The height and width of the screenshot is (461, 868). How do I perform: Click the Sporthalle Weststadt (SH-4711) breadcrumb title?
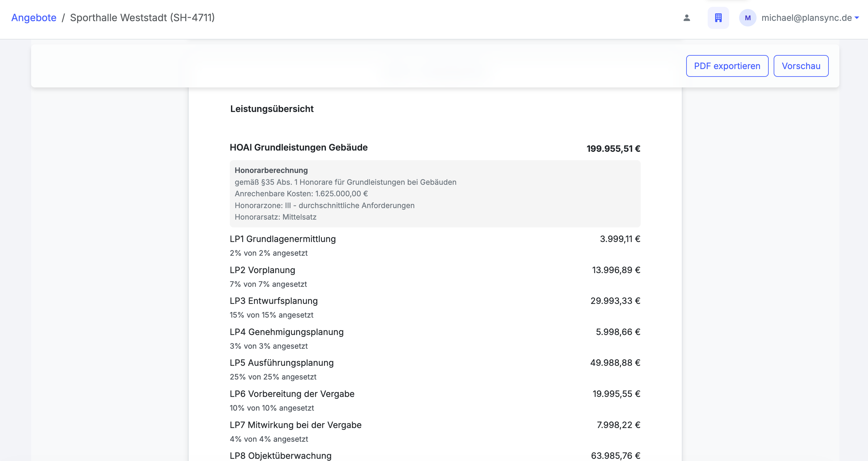click(142, 17)
